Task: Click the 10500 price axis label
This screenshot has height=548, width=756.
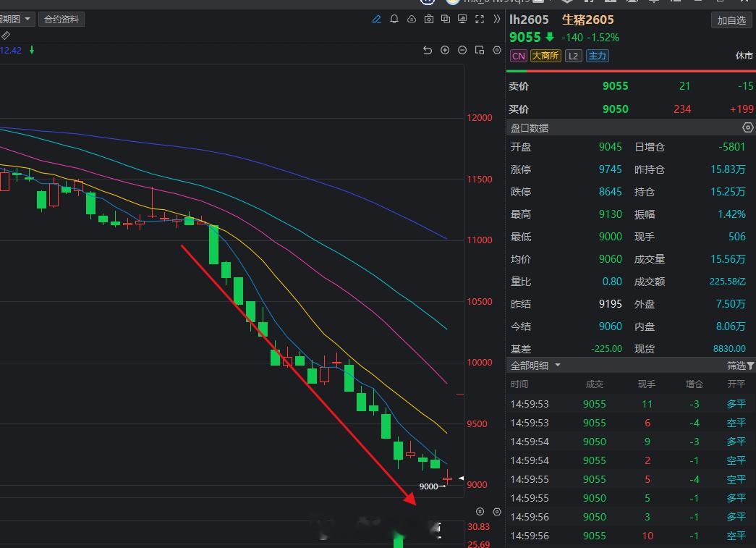Action: pos(479,301)
